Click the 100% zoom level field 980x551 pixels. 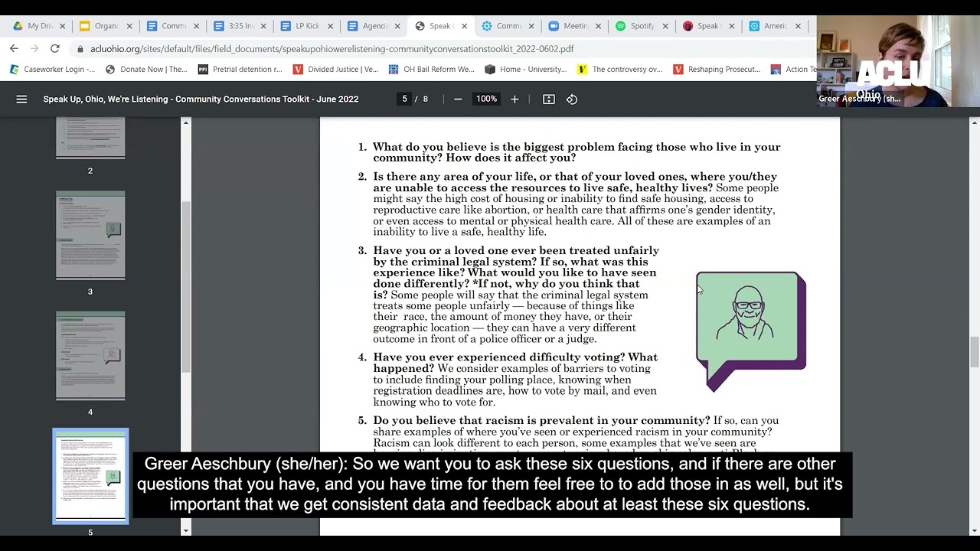[x=486, y=99]
